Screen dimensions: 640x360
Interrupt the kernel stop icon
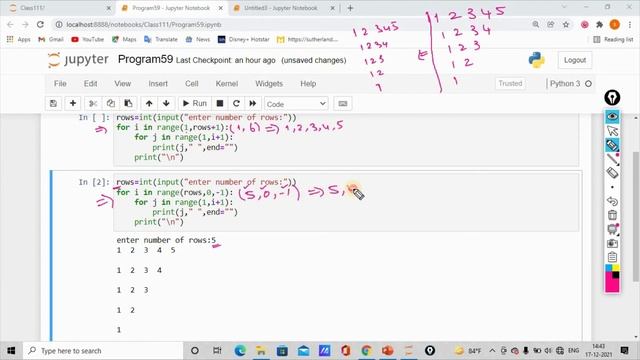220,104
